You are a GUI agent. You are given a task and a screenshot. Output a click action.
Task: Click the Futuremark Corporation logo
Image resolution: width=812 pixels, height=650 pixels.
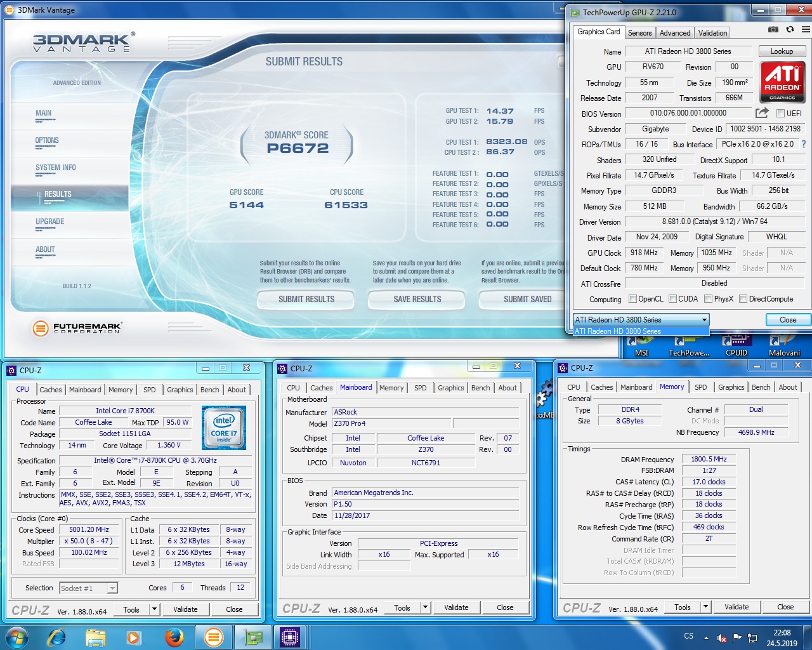[x=77, y=328]
